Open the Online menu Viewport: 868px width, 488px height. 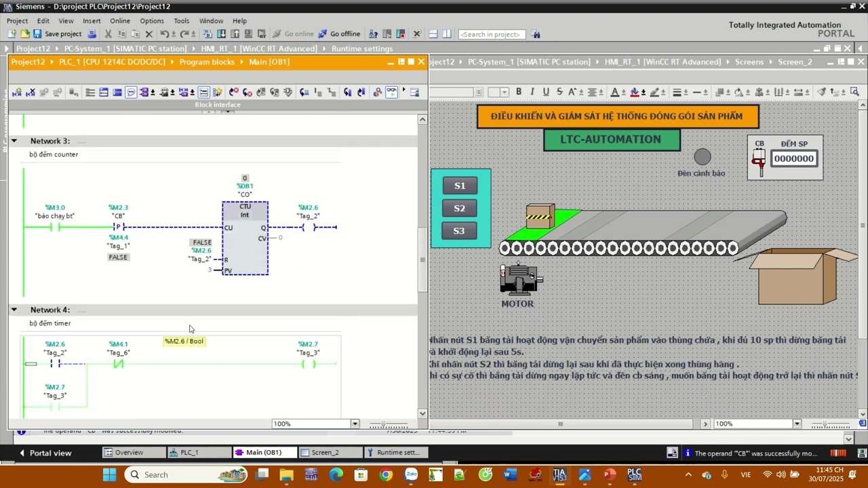(x=120, y=21)
